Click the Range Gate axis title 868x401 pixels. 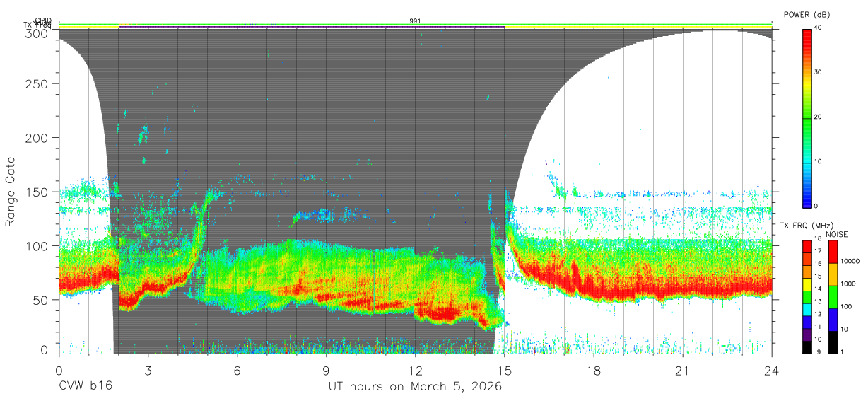click(x=11, y=191)
